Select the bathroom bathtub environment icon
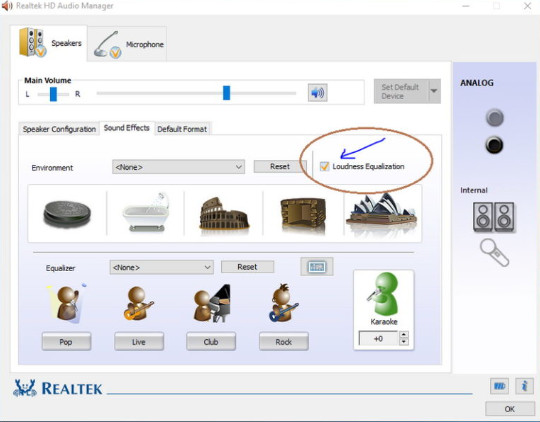Image resolution: width=540 pixels, height=422 pixels. [146, 213]
